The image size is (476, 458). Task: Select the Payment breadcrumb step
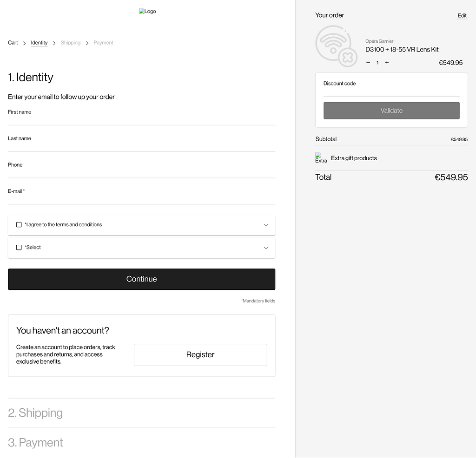pyautogui.click(x=103, y=43)
